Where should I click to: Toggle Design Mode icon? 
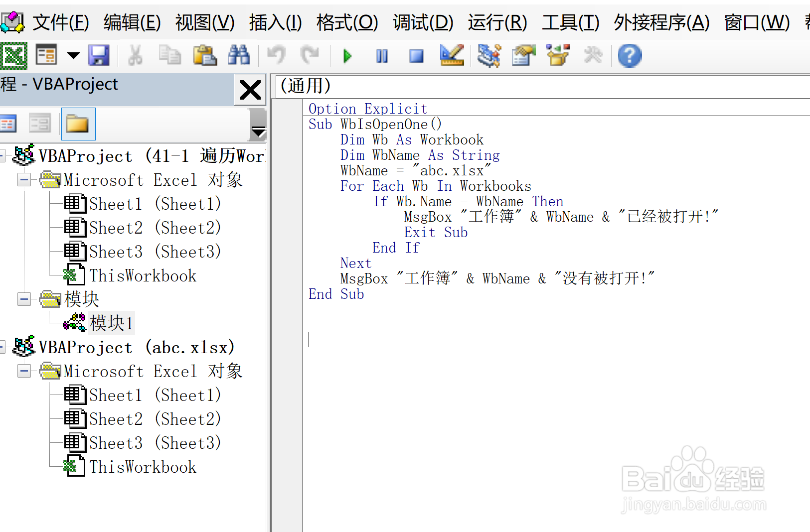pyautogui.click(x=452, y=55)
